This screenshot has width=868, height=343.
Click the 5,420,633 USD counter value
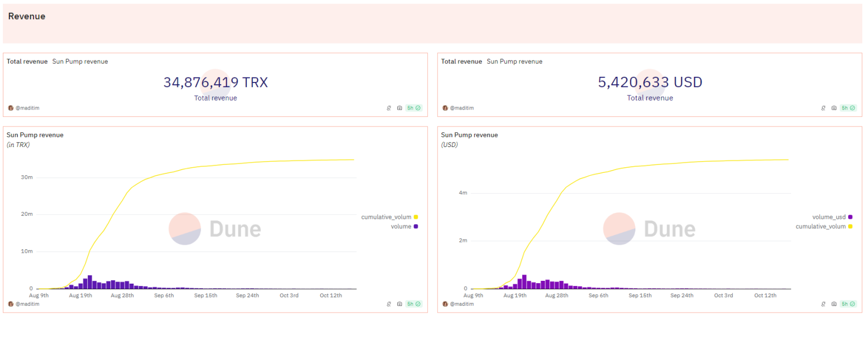[650, 83]
